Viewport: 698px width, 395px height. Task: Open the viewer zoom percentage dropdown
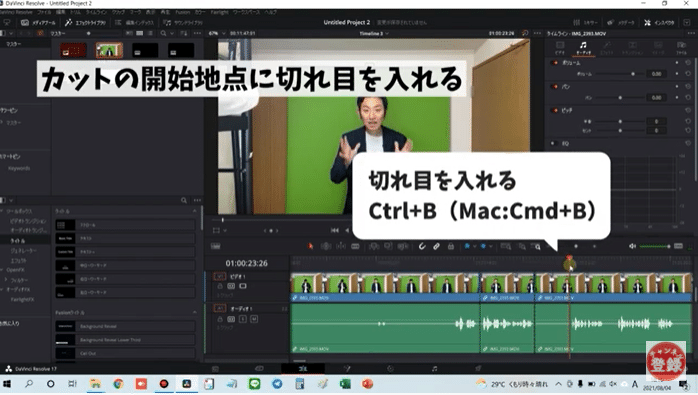pos(216,33)
